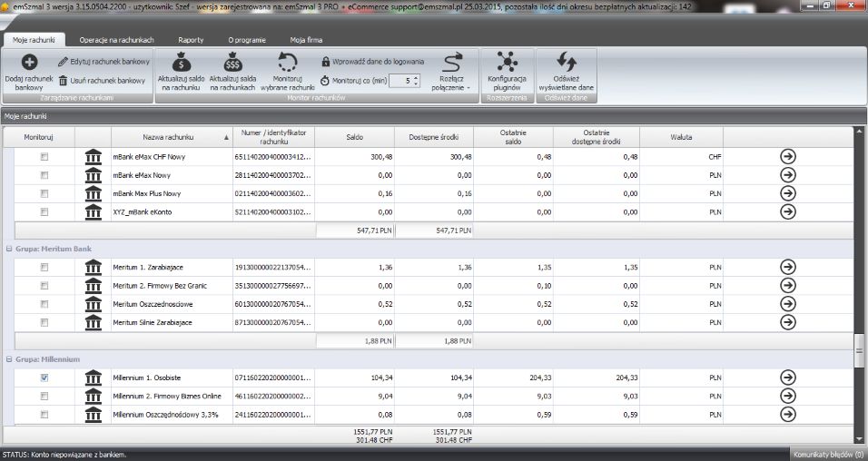
Task: Click Edytuj rachunek bankowy pencil button
Action: (x=104, y=62)
